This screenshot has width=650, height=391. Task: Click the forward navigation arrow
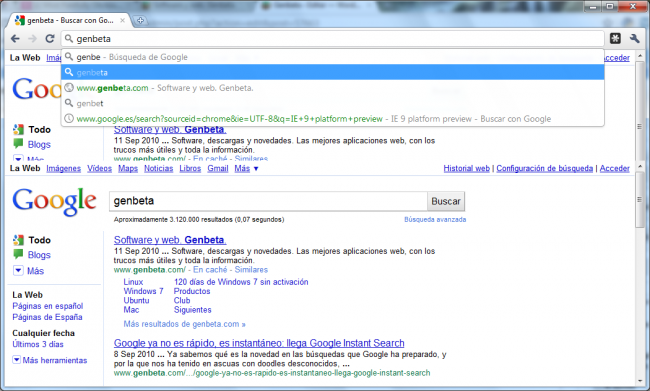click(32, 39)
